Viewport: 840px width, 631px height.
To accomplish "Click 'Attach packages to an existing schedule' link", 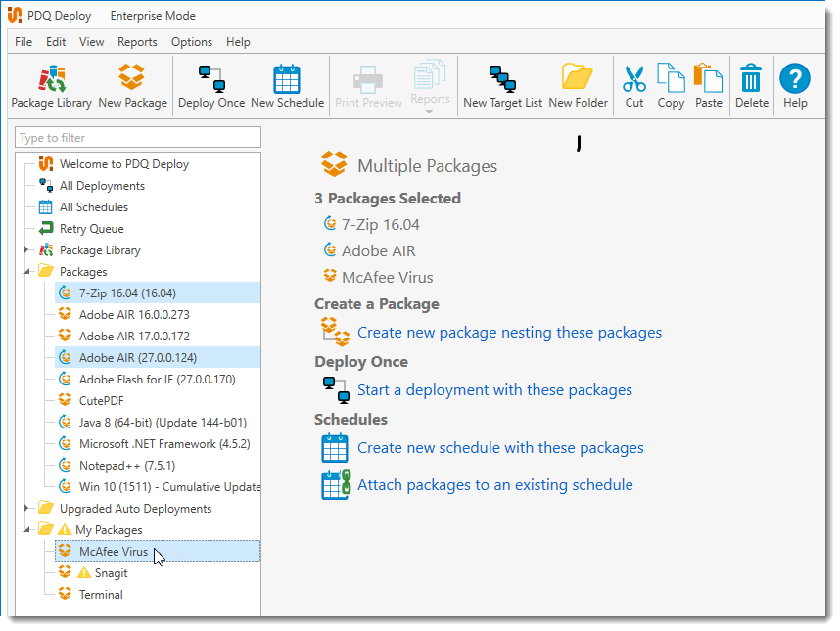I will pyautogui.click(x=494, y=485).
